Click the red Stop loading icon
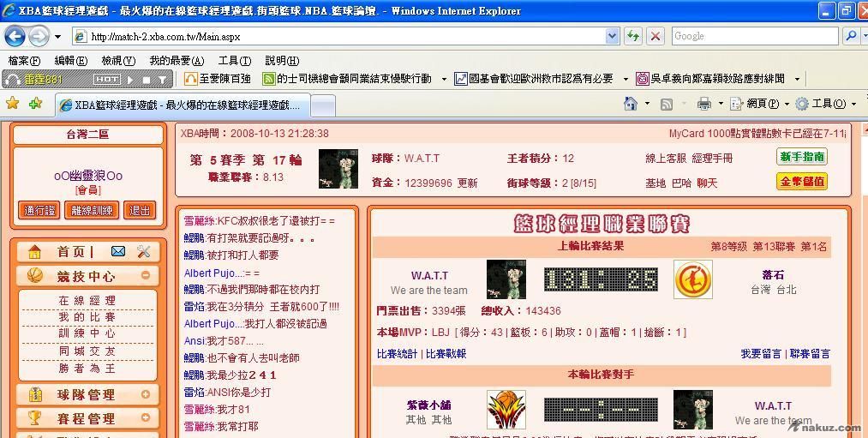Screen dimensions: 868x438 click(655, 37)
